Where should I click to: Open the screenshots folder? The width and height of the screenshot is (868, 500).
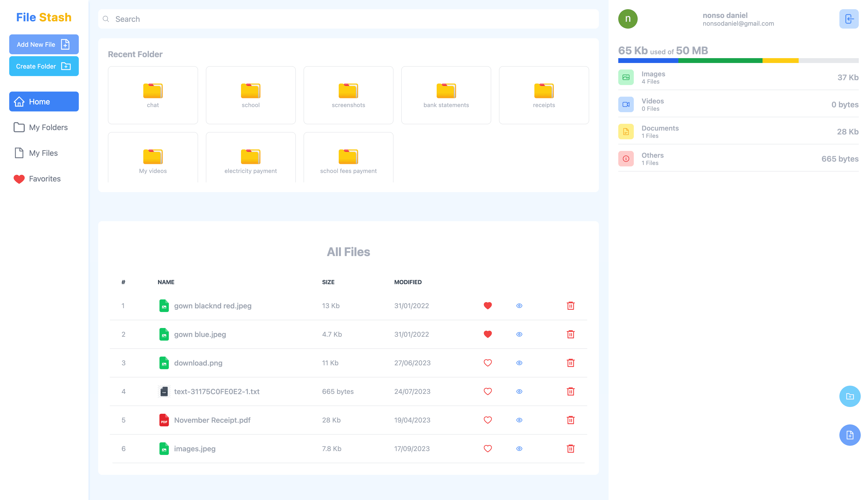[348, 95]
